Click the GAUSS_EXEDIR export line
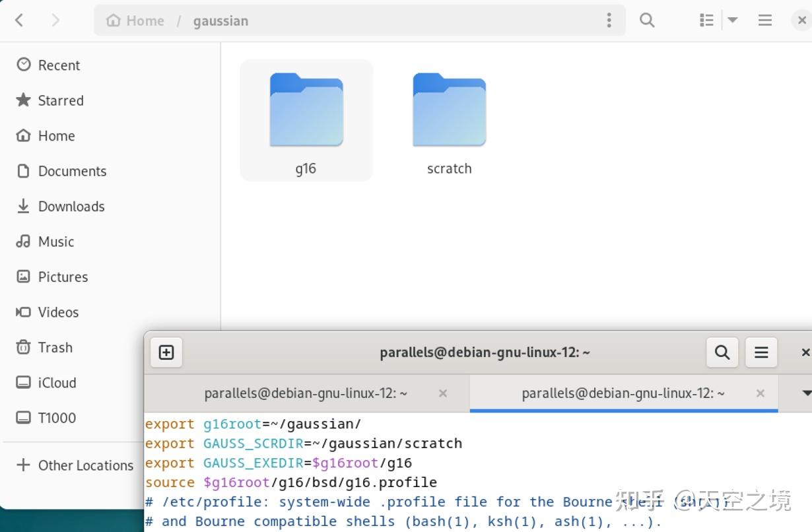812x532 pixels. pos(279,463)
